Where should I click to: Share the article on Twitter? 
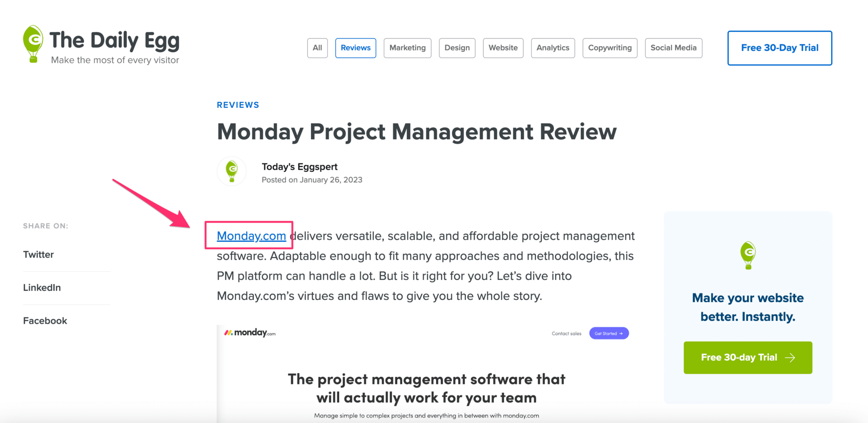click(38, 255)
